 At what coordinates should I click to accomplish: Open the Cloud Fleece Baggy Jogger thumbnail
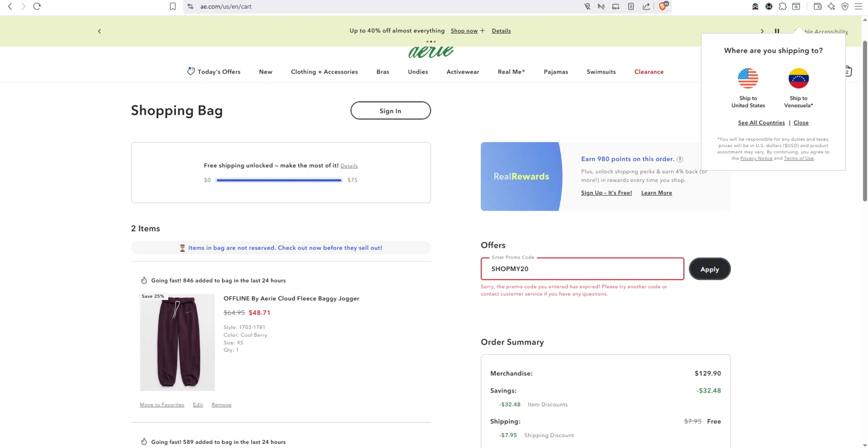177,341
